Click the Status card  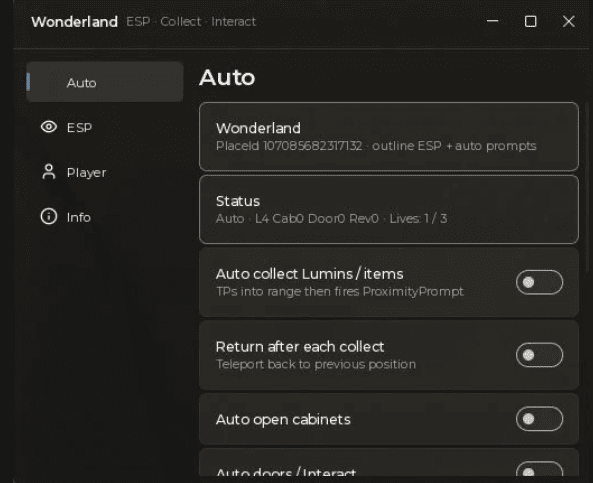(x=389, y=209)
